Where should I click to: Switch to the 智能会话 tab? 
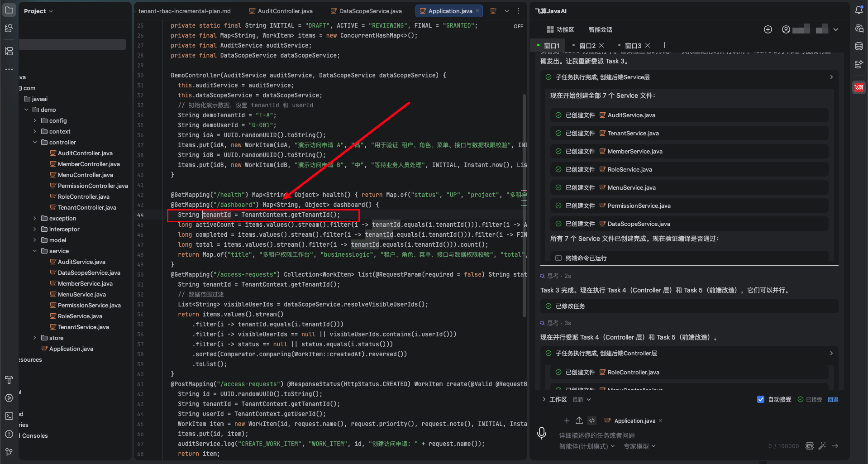pyautogui.click(x=600, y=29)
